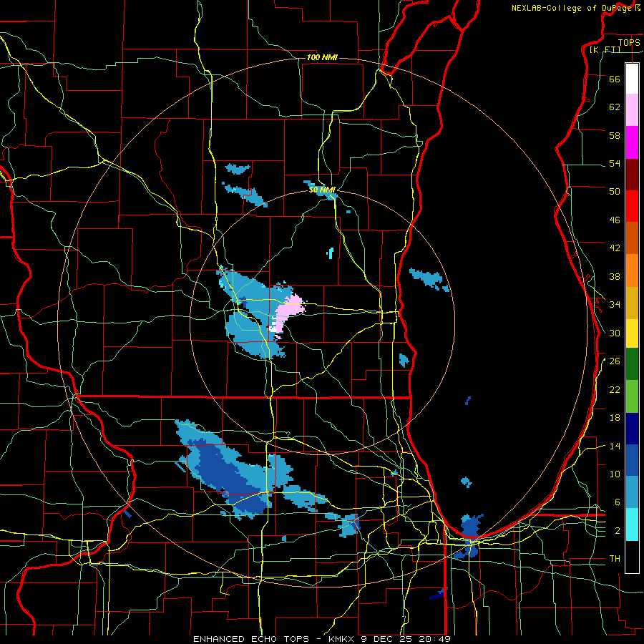Image resolution: width=644 pixels, height=644 pixels.
Task: Click the '42' legend value
Action: coord(615,248)
